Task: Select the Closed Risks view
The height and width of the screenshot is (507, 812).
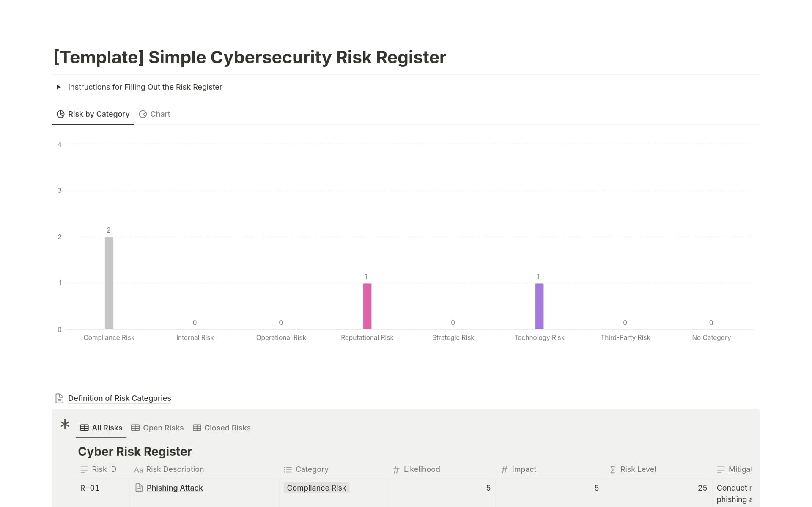Action: [227, 428]
